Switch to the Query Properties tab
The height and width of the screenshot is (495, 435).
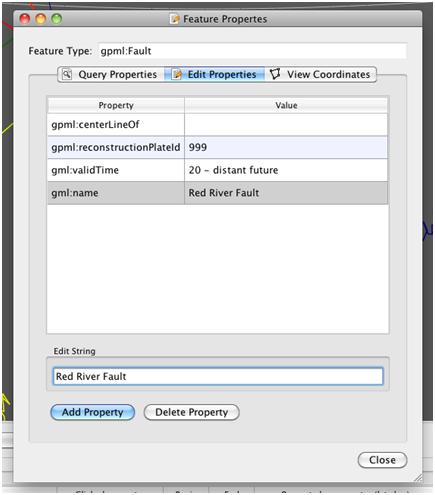(x=111, y=74)
